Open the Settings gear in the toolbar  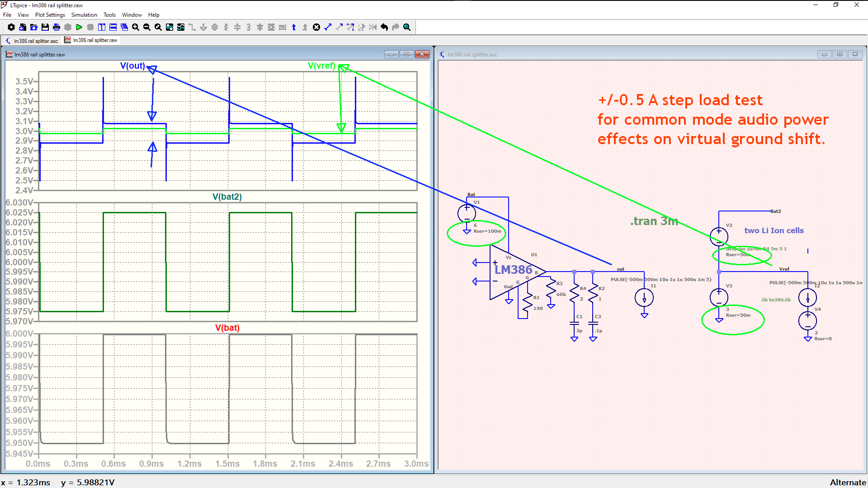[x=11, y=27]
